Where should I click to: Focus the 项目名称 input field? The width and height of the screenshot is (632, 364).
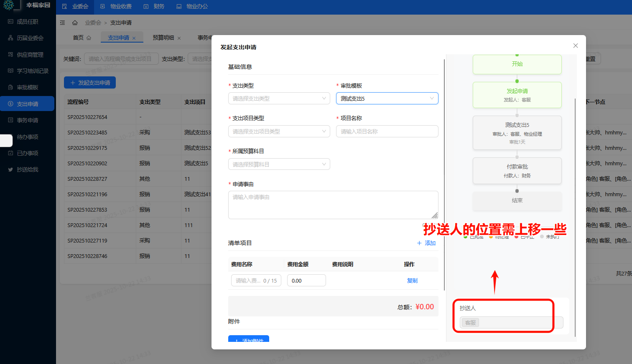coord(387,131)
